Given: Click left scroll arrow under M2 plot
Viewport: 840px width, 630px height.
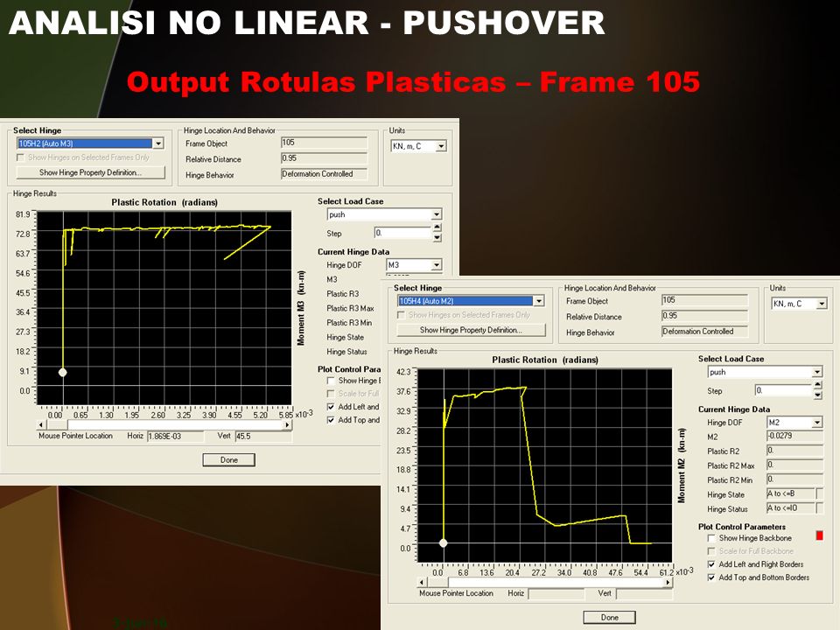Looking at the screenshot, I should (x=422, y=583).
